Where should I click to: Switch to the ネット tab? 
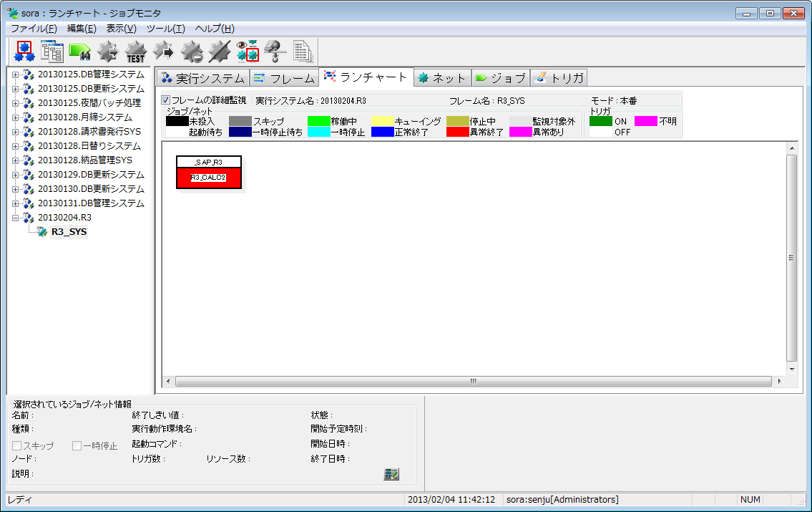point(442,78)
